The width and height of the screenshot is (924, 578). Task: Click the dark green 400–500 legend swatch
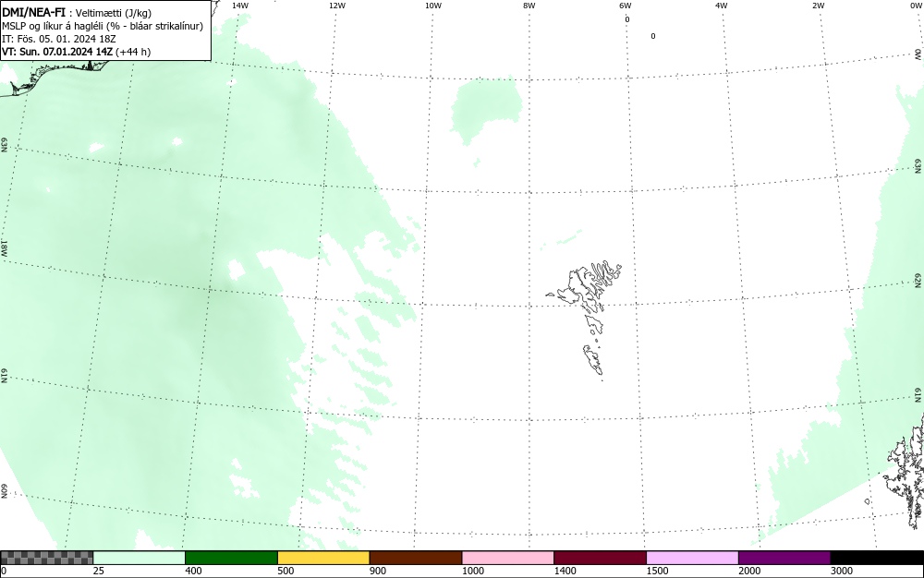pyautogui.click(x=231, y=558)
